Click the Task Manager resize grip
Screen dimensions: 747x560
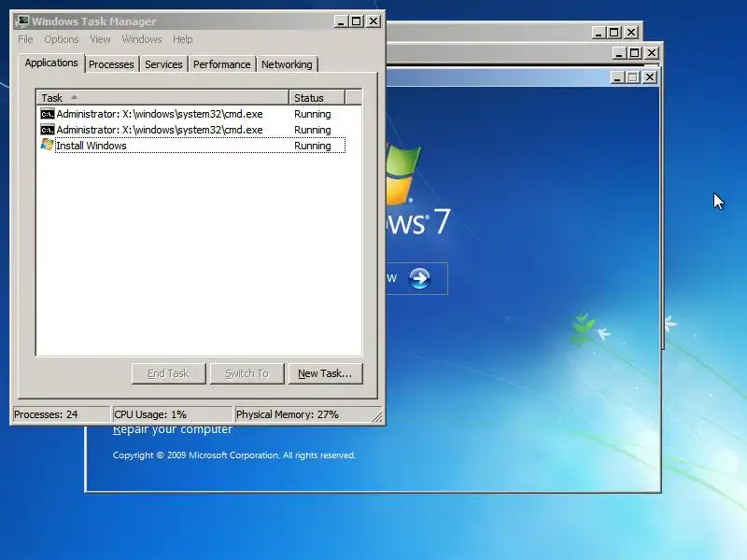[x=377, y=416]
